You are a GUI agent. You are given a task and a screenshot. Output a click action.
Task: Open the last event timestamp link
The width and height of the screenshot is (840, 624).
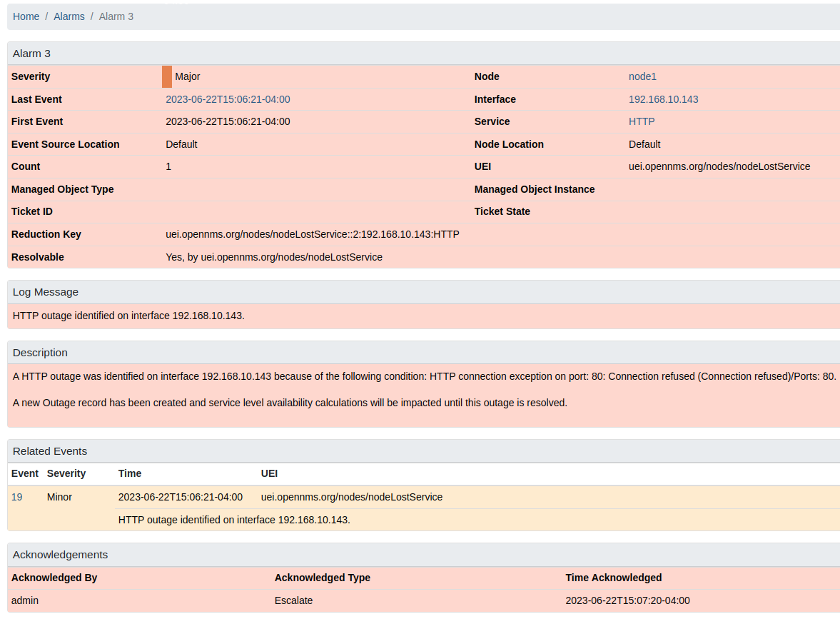(228, 99)
